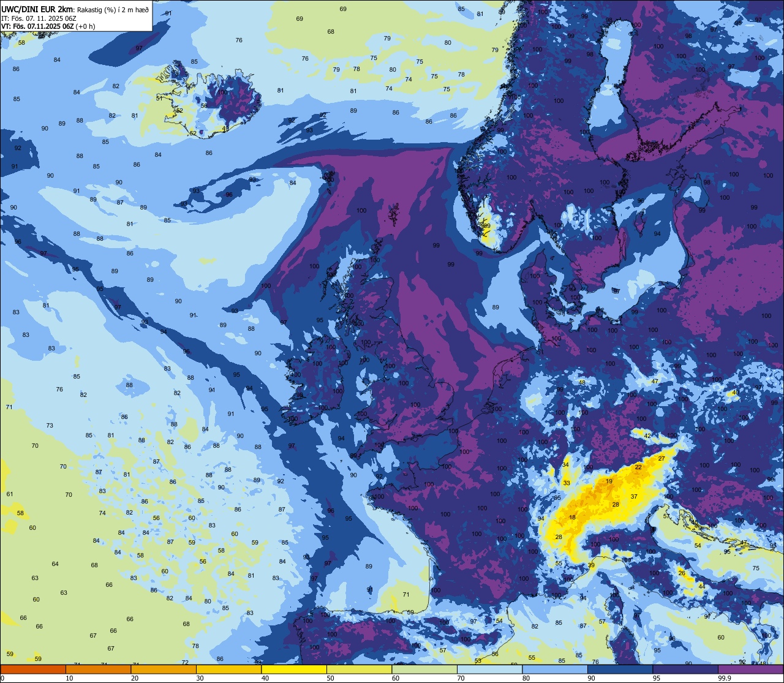Click the humidity value '22' over the Alps
The image size is (784, 683).
coord(638,467)
